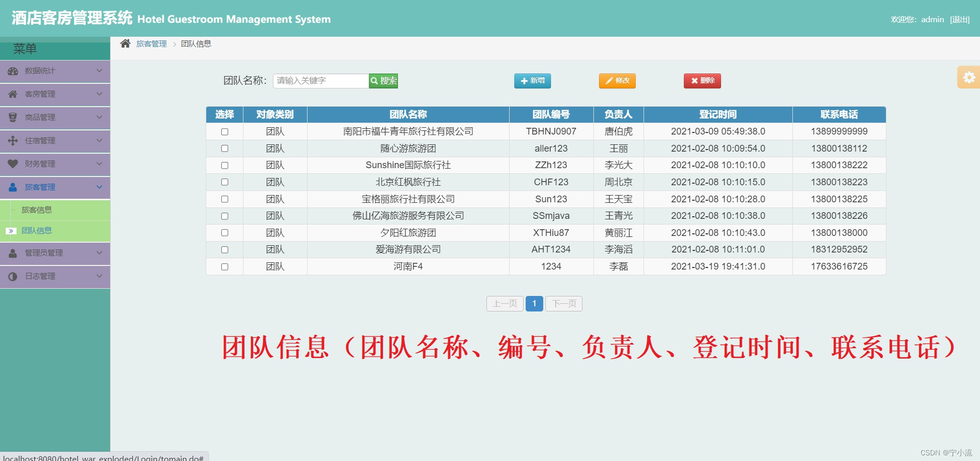Screen dimensions: 980x461
Task: Expand 数据统计 menu chevron
Action: [x=99, y=71]
